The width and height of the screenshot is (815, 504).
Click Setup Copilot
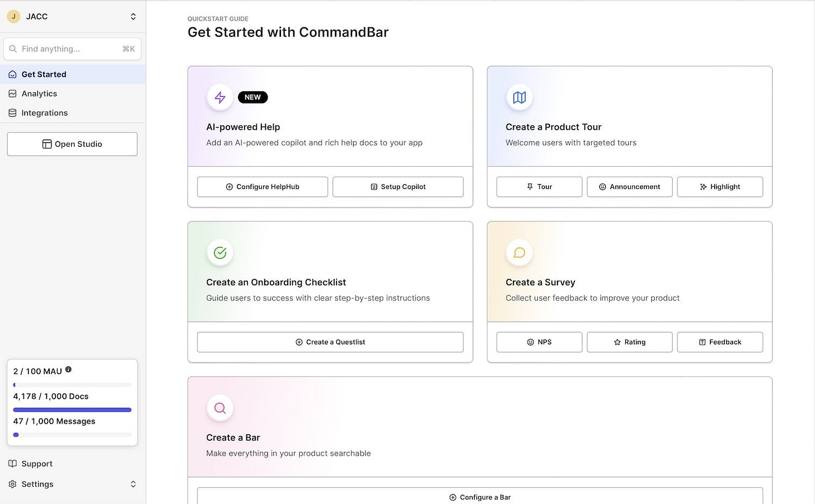tap(398, 187)
